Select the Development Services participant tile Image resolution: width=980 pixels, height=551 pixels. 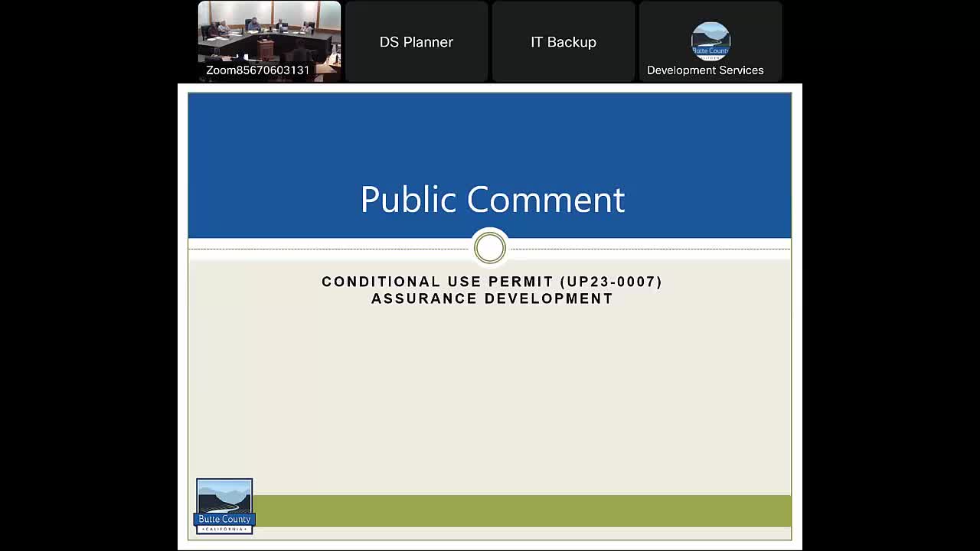coord(710,41)
